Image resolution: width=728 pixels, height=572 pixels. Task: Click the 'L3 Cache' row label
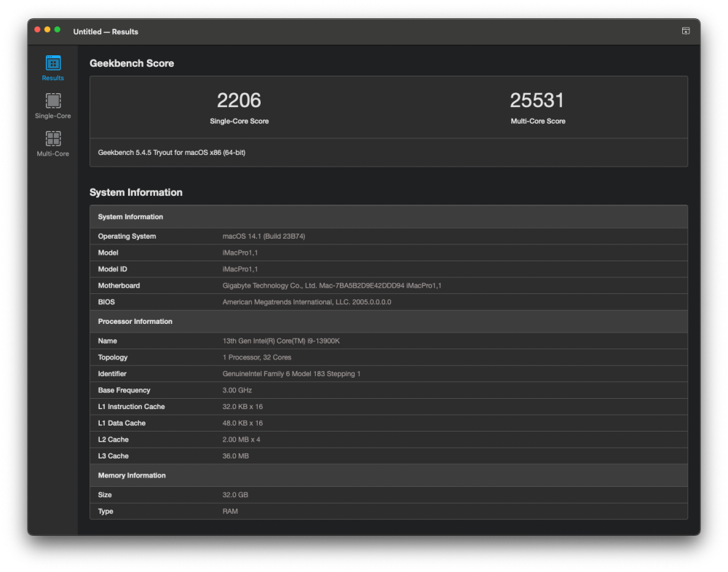pos(114,456)
